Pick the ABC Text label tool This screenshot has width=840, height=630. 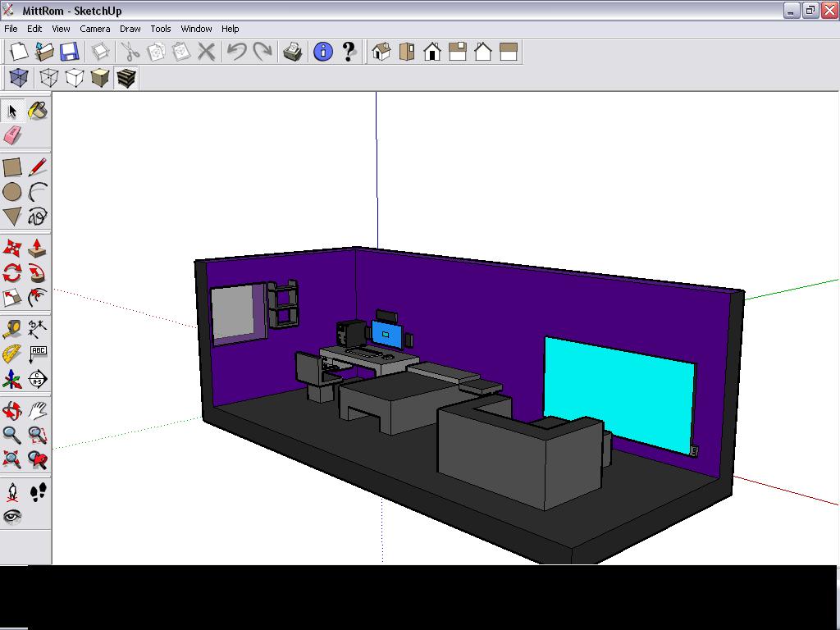click(38, 354)
